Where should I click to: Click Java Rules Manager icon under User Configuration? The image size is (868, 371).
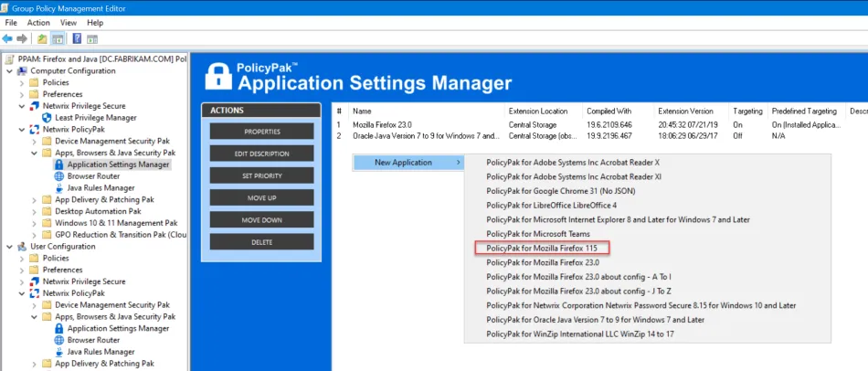point(59,352)
